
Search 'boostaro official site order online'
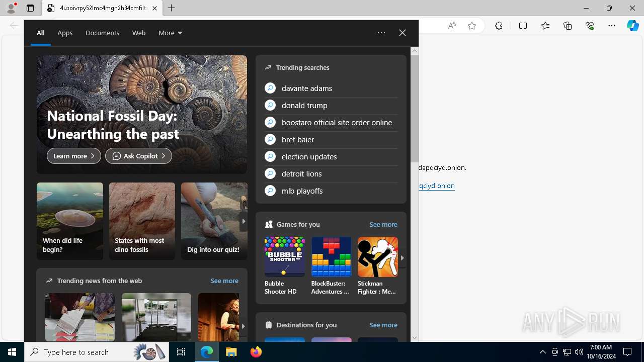point(331,122)
